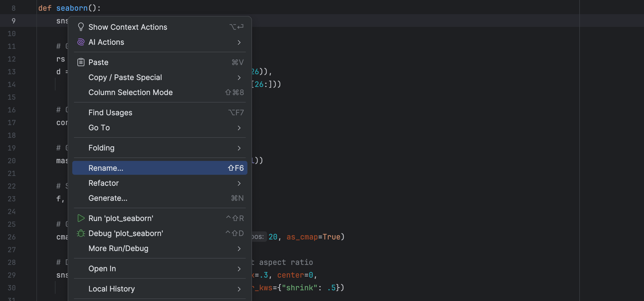Expand the AI Actions submenu arrow

click(x=239, y=42)
